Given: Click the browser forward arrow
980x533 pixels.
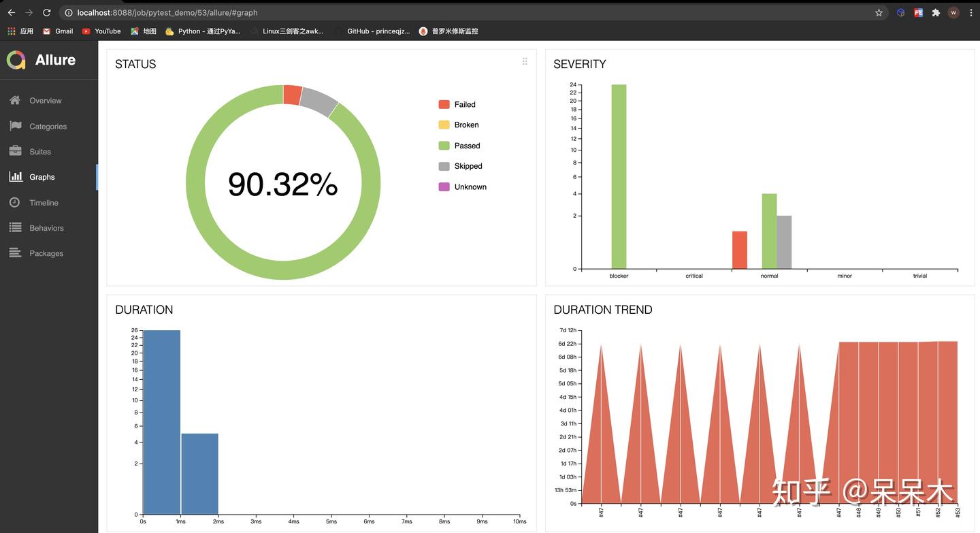Looking at the screenshot, I should [29, 12].
